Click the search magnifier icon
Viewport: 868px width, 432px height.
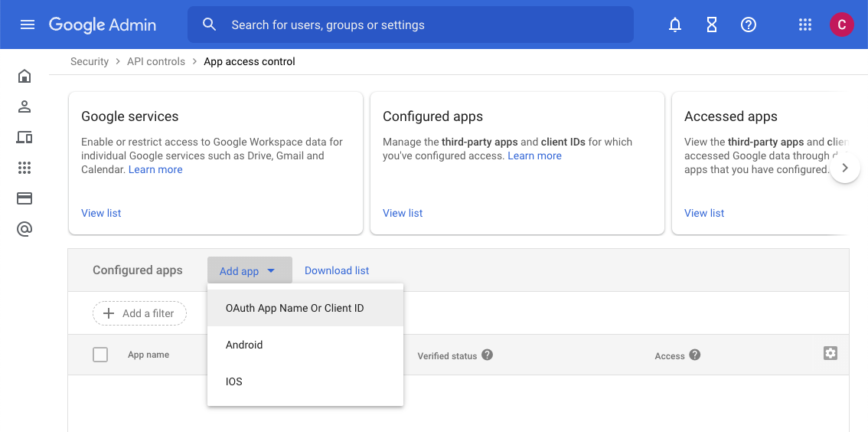(209, 25)
